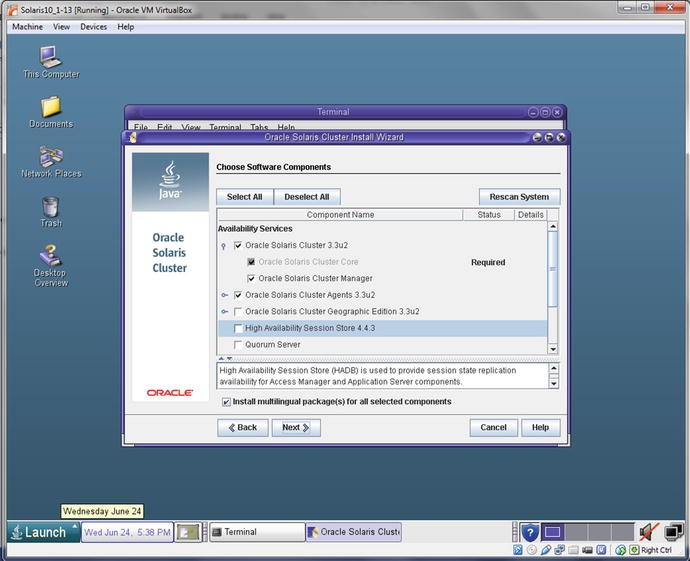Click show desktop icon beside clock
Screen dimensions: 690x561
coord(188,532)
